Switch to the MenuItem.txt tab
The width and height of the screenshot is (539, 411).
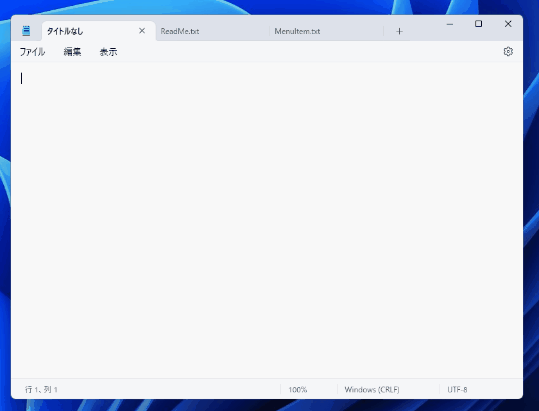326,31
